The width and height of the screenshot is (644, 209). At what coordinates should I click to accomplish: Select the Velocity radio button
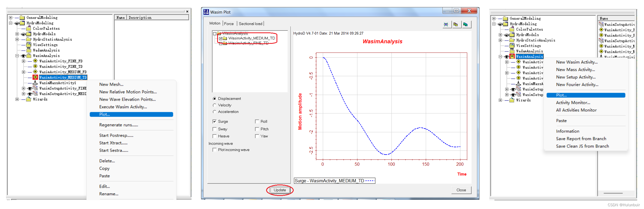pos(214,105)
